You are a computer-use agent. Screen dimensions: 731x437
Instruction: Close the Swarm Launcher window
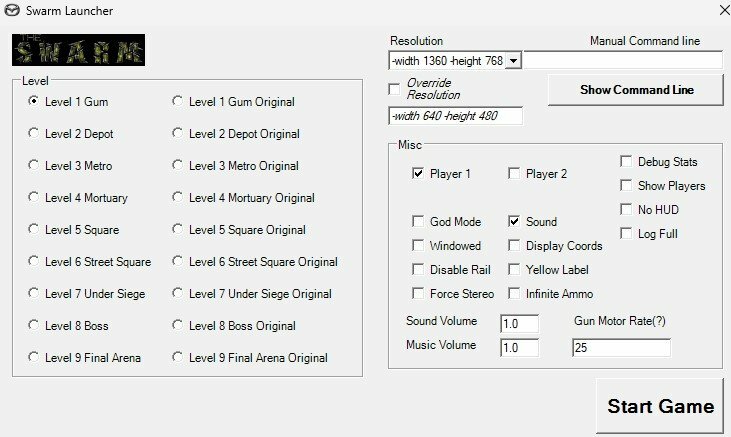point(723,11)
